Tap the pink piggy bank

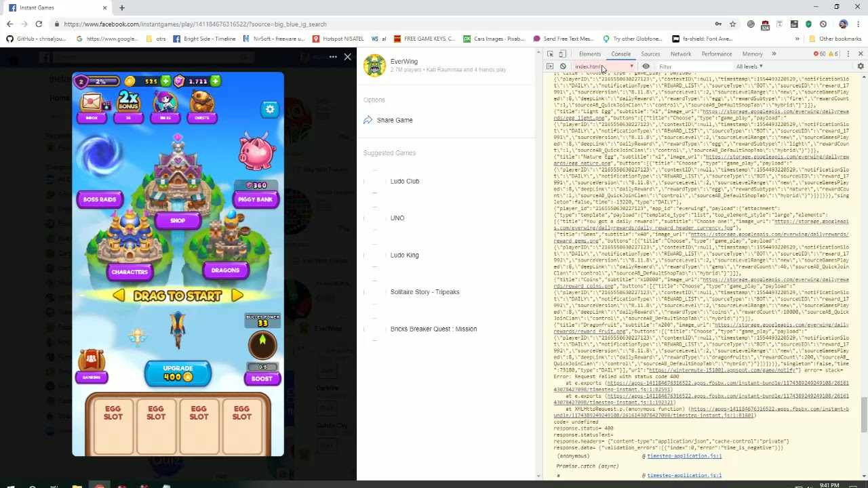click(256, 152)
